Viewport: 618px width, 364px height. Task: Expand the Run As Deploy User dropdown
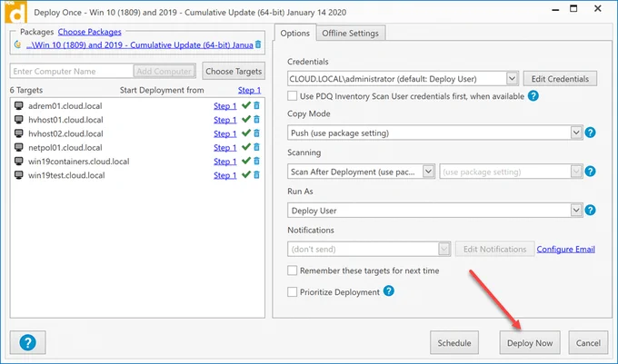[576, 210]
